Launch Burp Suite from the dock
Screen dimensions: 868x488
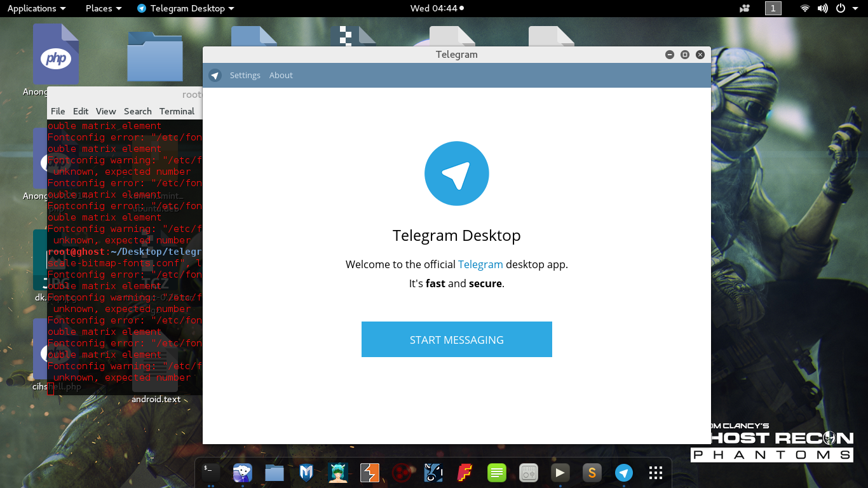370,472
